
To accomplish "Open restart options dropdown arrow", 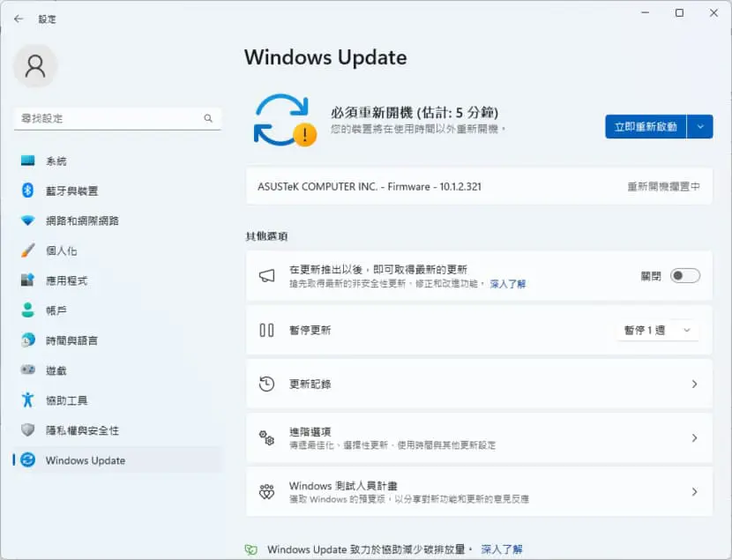I will pyautogui.click(x=699, y=126).
